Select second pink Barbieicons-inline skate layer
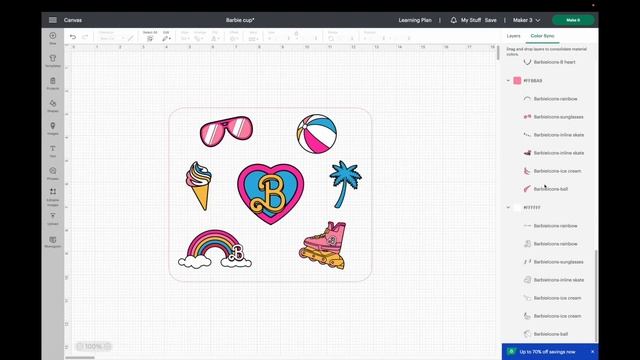The height and width of the screenshot is (360, 640). pyautogui.click(x=553, y=153)
